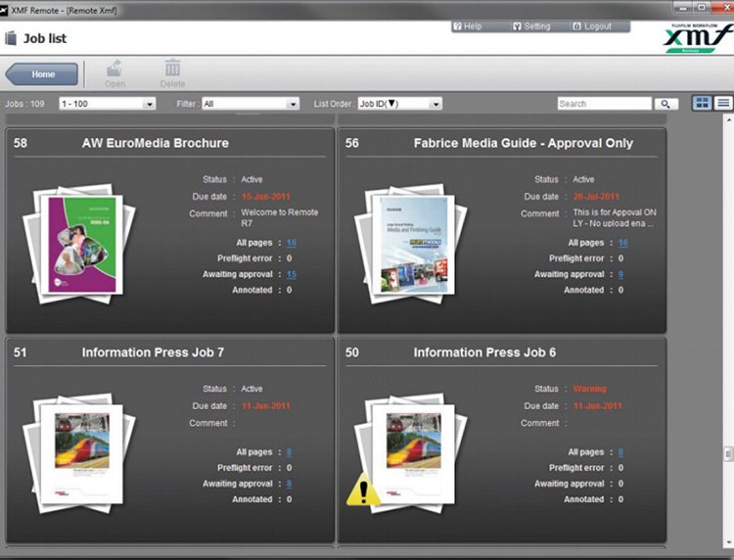This screenshot has height=560, width=734.
Task: Click the warning icon on Job 6
Action: [x=363, y=489]
